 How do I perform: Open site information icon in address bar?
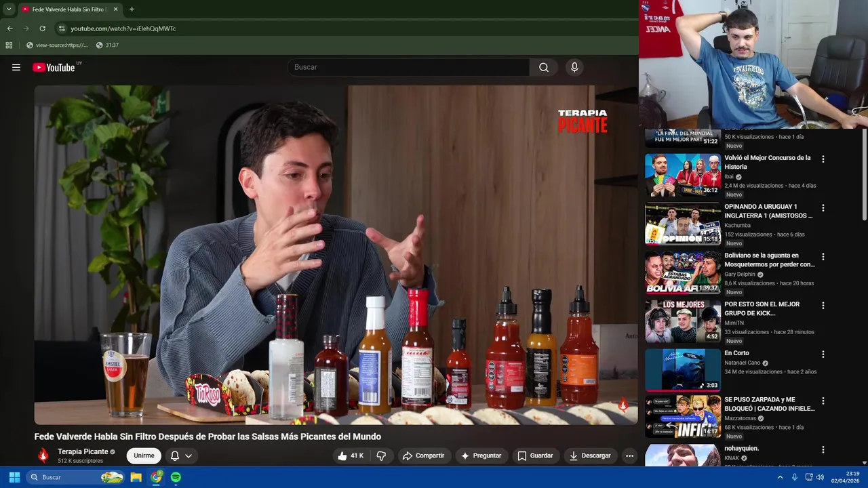pyautogui.click(x=62, y=28)
